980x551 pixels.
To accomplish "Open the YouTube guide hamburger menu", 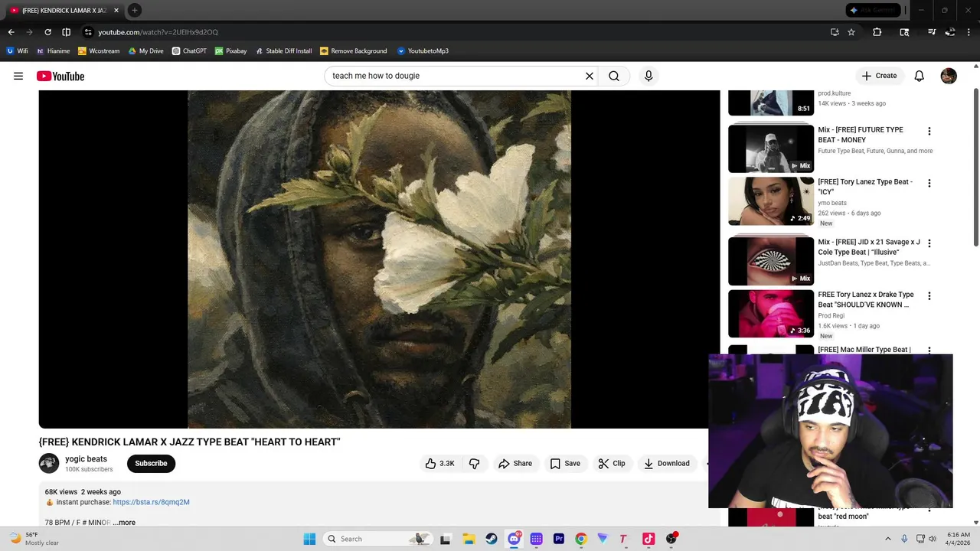I will tap(18, 76).
